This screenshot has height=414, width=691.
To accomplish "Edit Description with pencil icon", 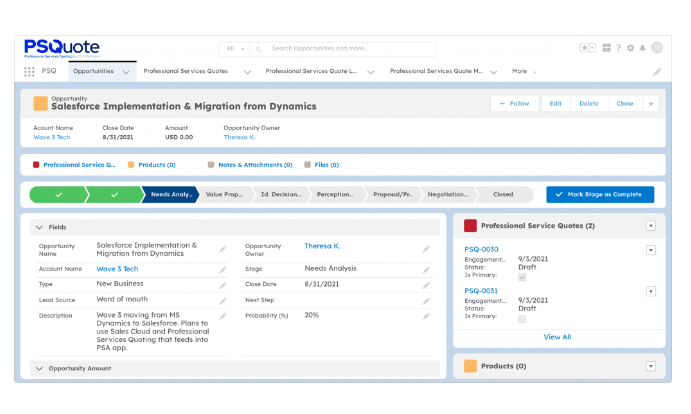I will pos(223,316).
